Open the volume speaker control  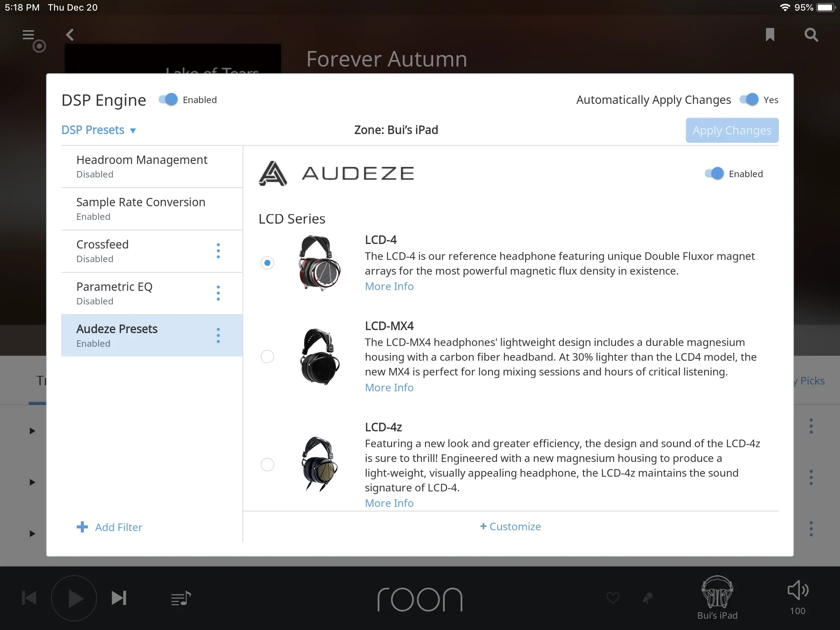797,590
